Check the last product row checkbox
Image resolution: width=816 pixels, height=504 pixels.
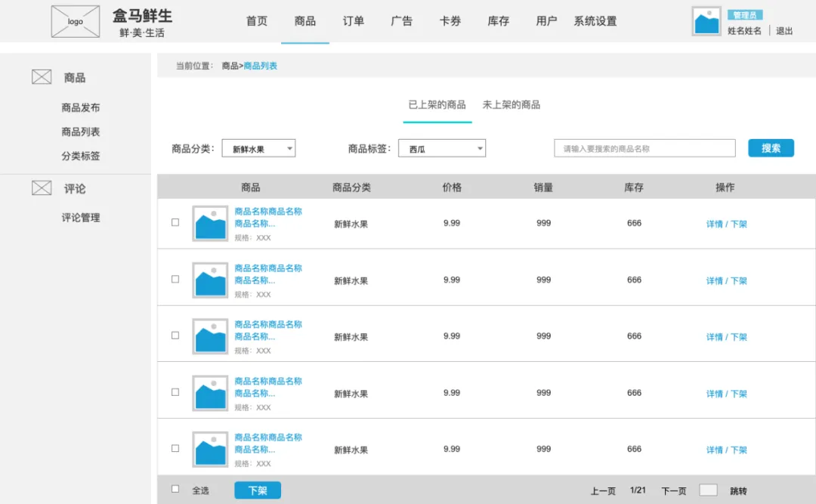(175, 448)
